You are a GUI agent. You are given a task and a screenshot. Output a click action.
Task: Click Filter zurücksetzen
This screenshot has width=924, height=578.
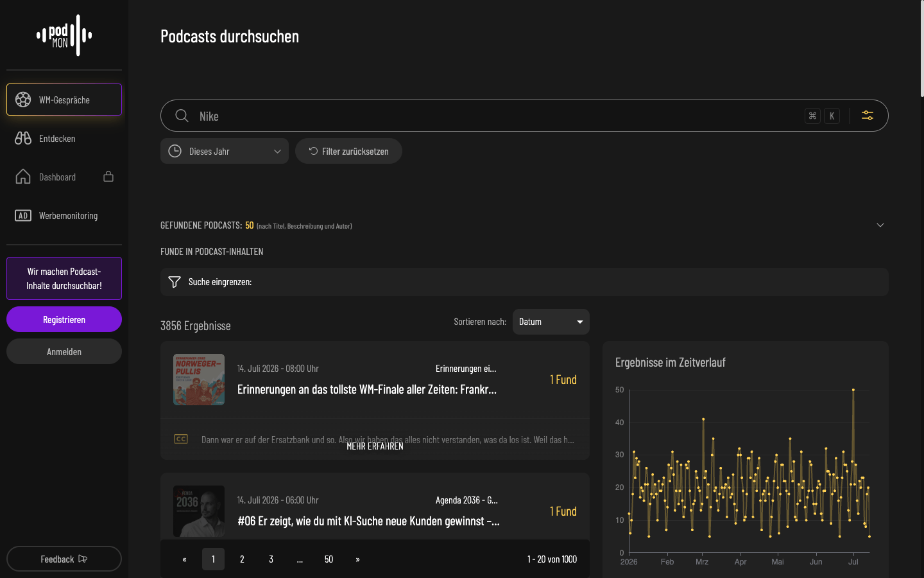pos(348,151)
